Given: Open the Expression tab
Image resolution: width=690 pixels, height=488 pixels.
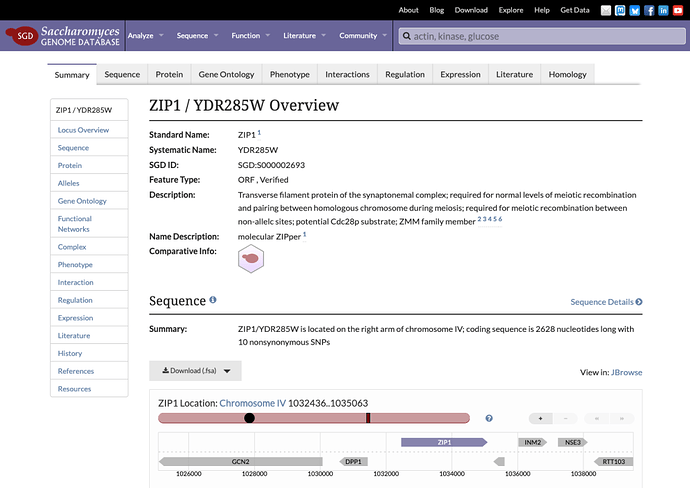Looking at the screenshot, I should coord(460,74).
